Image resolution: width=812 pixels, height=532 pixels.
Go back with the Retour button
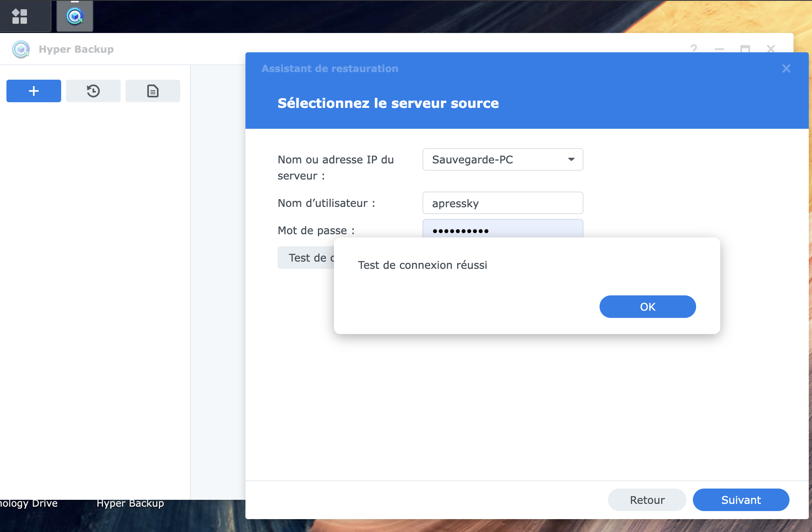pyautogui.click(x=647, y=500)
